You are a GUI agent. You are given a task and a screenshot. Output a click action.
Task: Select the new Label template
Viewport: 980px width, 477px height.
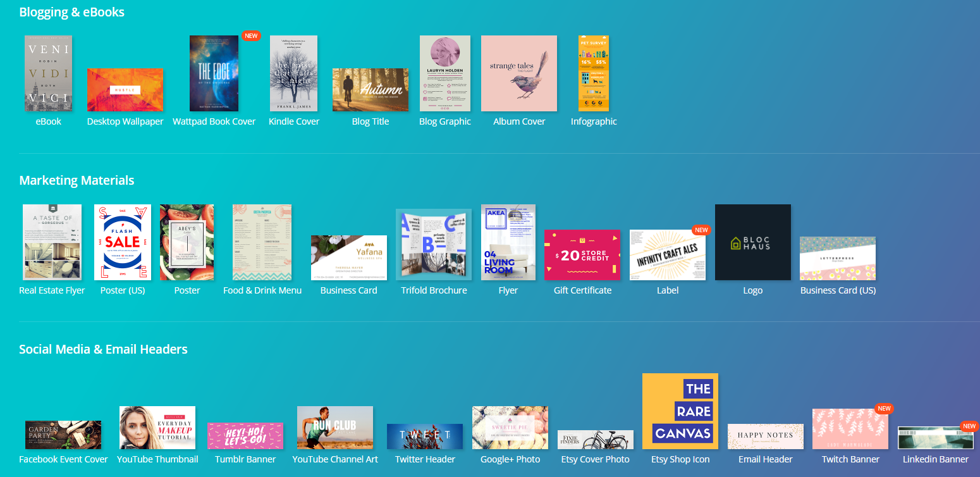667,255
